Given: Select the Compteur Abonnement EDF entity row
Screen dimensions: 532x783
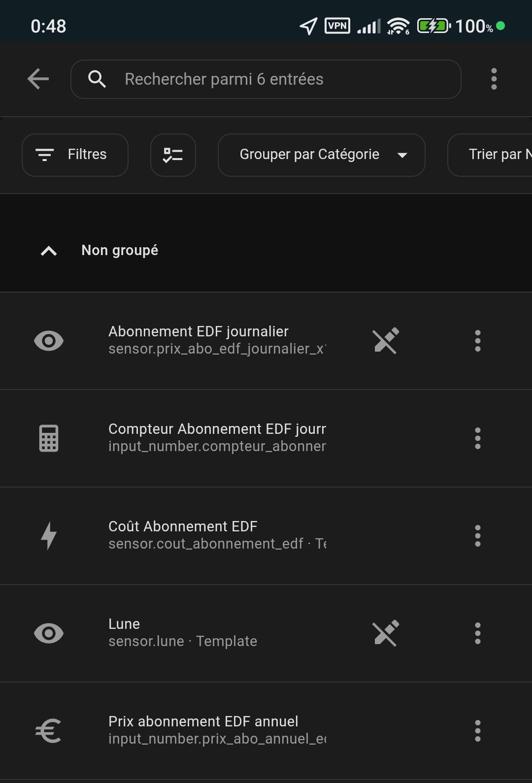Looking at the screenshot, I should pyautogui.click(x=217, y=438).
